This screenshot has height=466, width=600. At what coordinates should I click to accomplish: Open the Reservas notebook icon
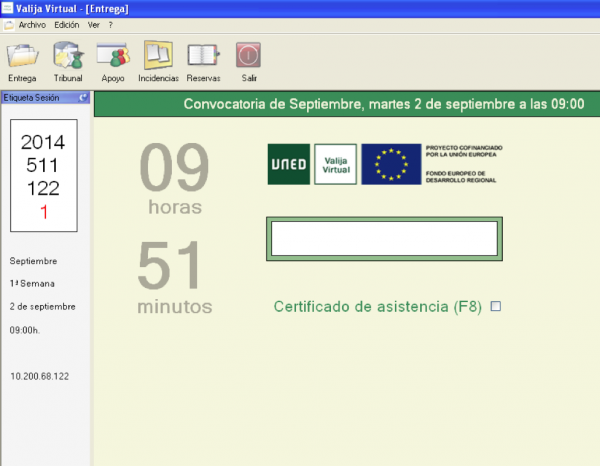pos(203,56)
